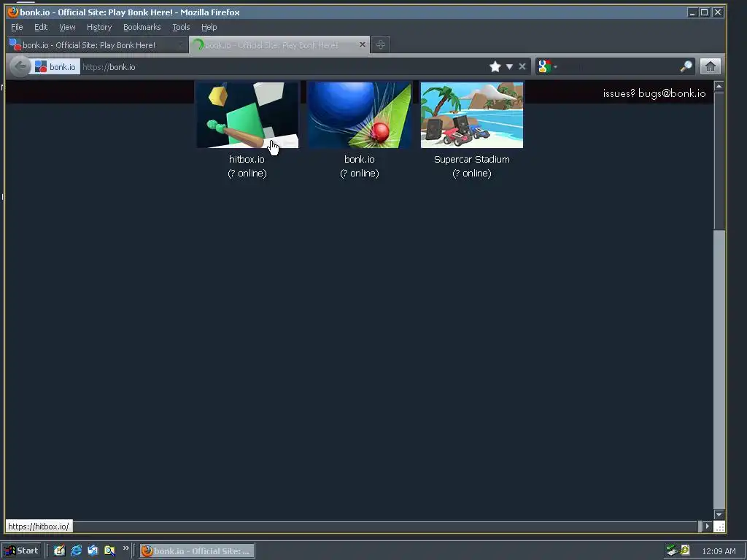This screenshot has width=747, height=560.
Task: Open the Tools menu
Action: click(x=181, y=27)
